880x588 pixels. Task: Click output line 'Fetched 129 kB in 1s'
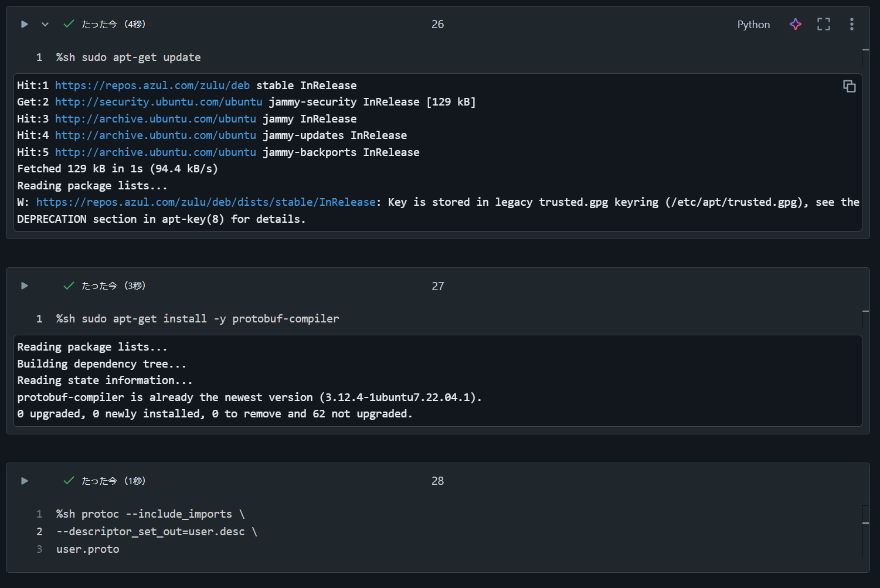tap(117, 169)
